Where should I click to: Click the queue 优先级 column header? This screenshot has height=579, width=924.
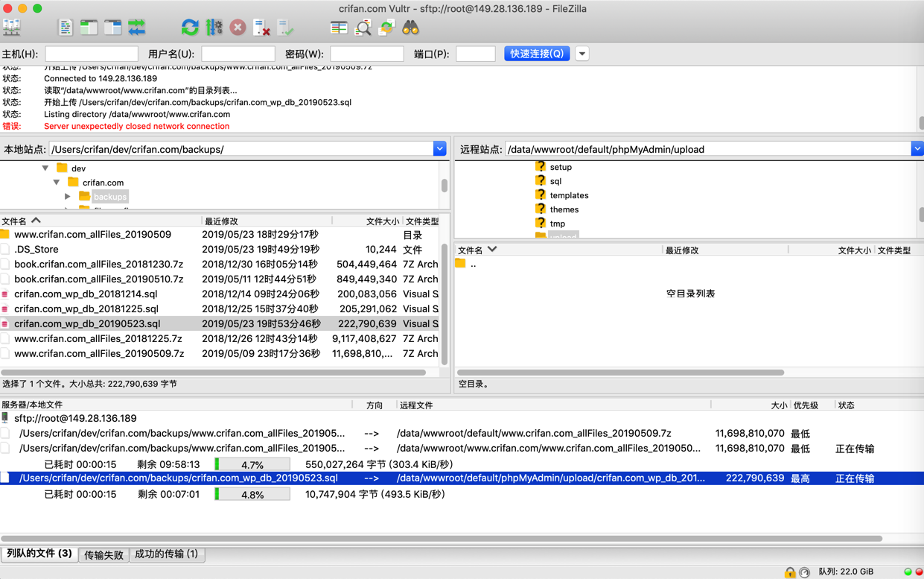(x=812, y=405)
